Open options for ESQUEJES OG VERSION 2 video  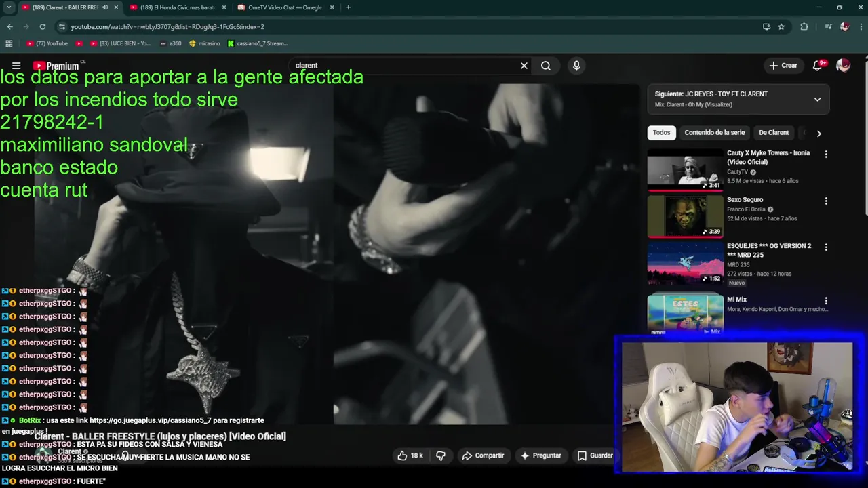(x=826, y=247)
